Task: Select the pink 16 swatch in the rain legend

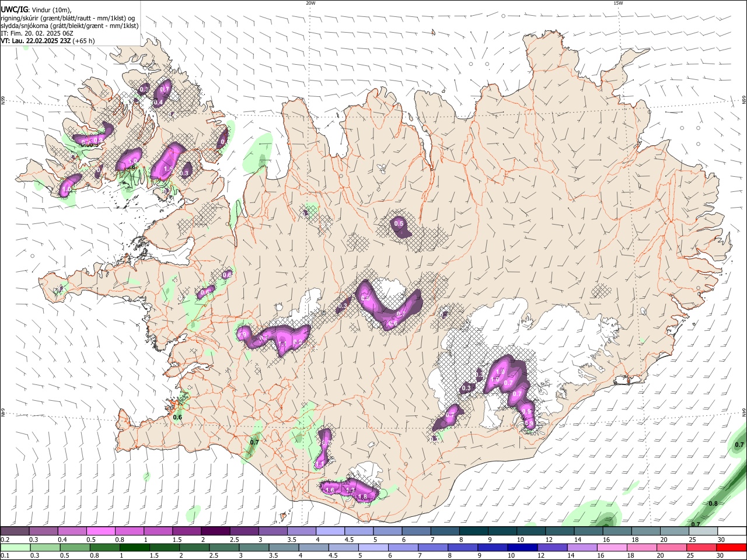Action: pos(611,547)
